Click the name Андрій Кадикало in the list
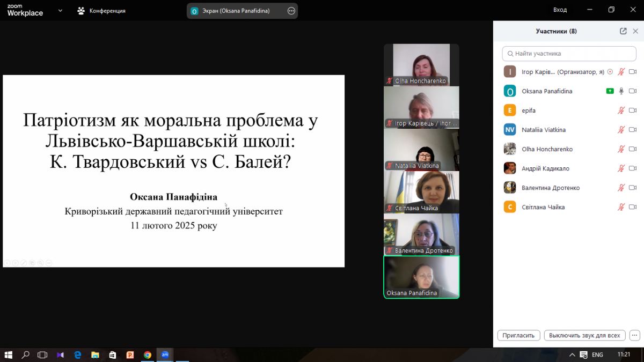 coord(545,168)
